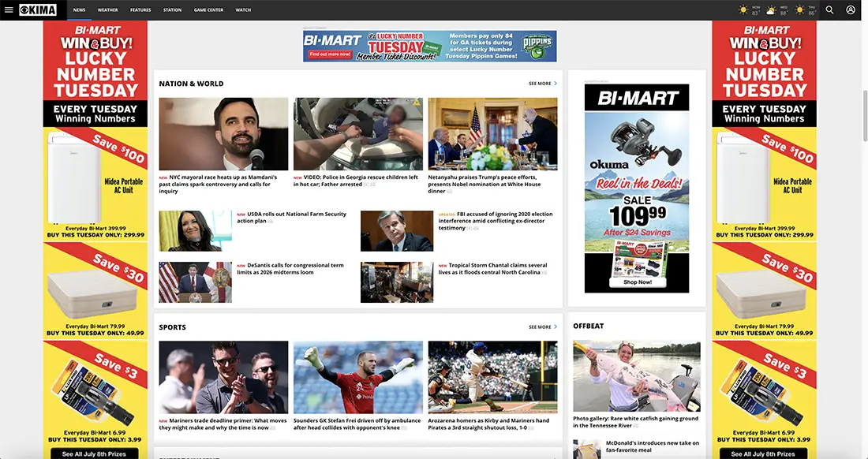The height and width of the screenshot is (459, 868).
Task: Click the Mamdani speaking photo thumbnail
Action: tap(223, 134)
